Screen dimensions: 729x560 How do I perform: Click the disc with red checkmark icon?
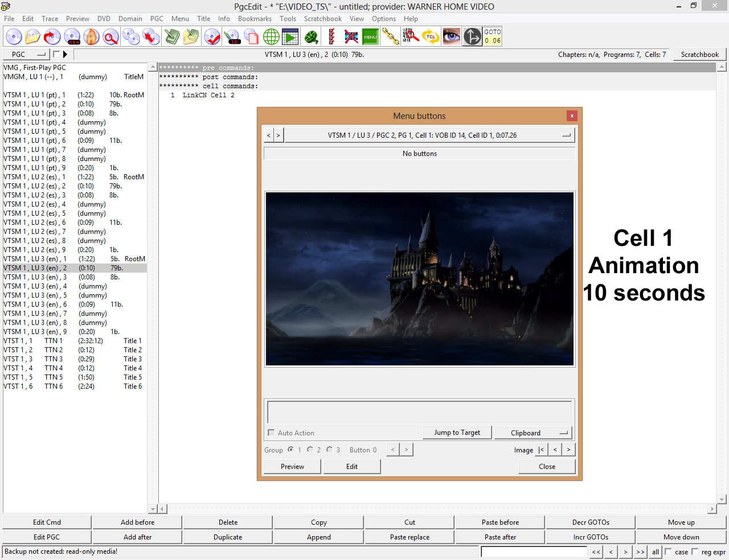point(212,37)
